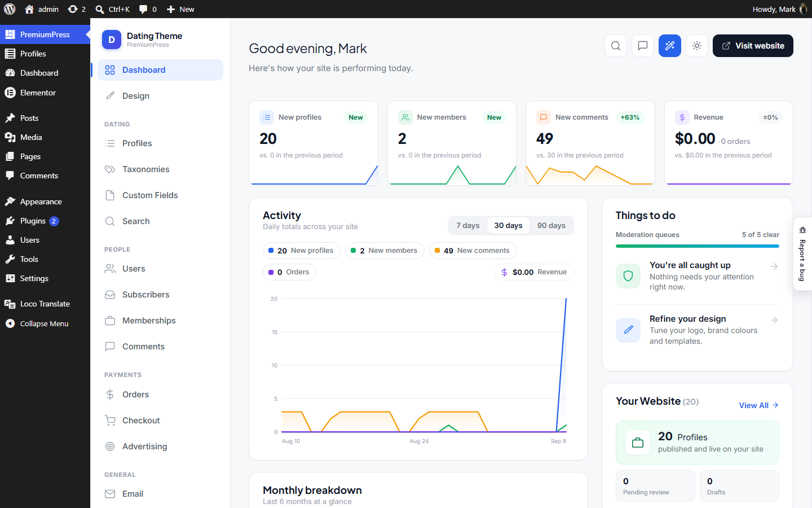812x508 pixels.
Task: Open Design in theme sidebar
Action: (x=160, y=96)
